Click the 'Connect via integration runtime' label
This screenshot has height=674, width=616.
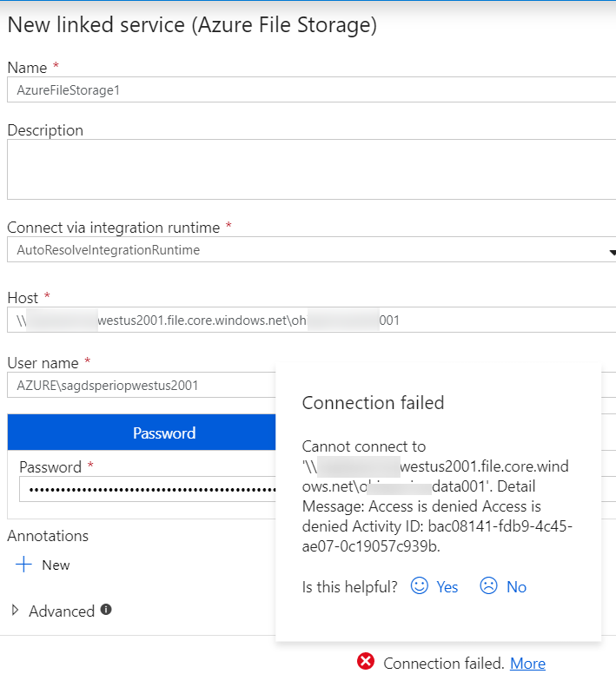114,228
